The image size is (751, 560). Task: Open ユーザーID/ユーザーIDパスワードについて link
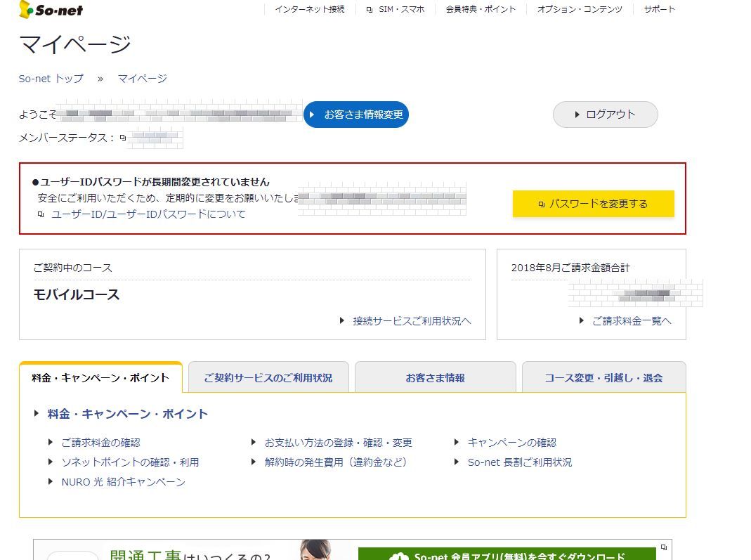pyautogui.click(x=148, y=214)
